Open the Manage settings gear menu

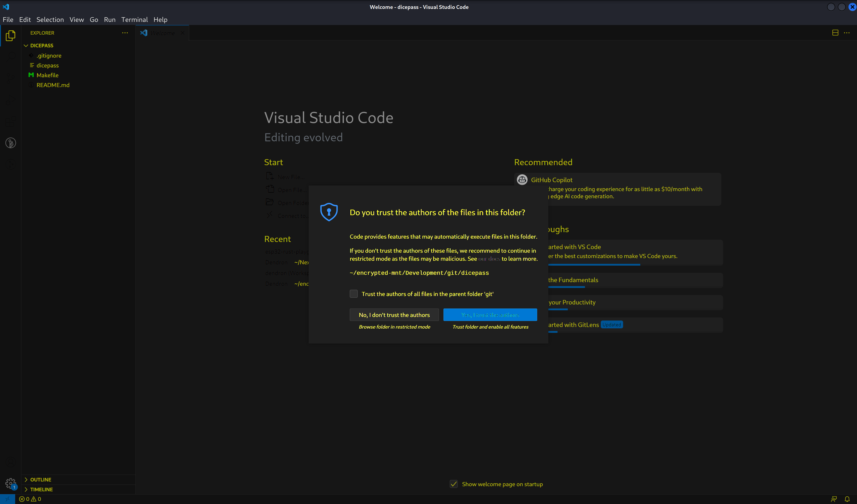coord(10,483)
